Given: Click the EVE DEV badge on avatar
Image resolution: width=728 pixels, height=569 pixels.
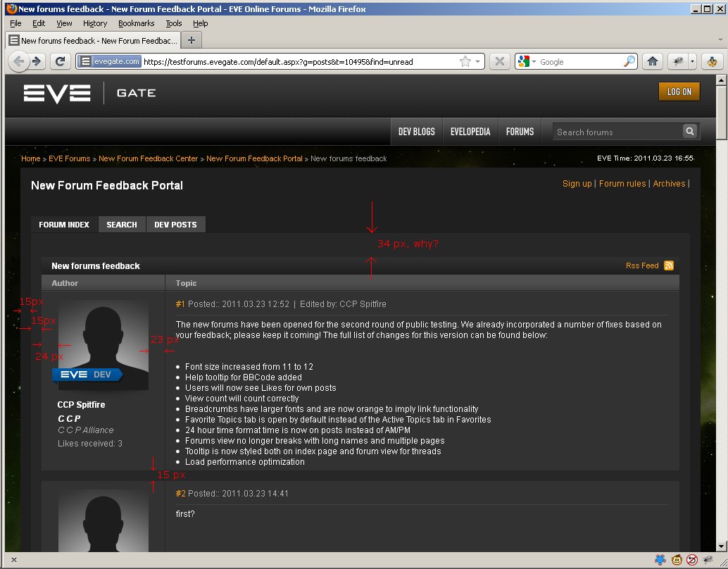Looking at the screenshot, I should (87, 375).
